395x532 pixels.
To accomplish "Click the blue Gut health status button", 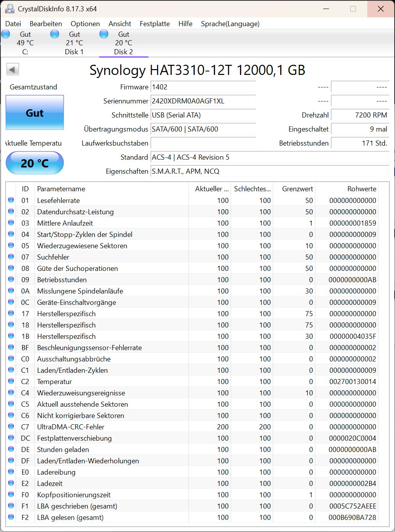I will pos(35,113).
